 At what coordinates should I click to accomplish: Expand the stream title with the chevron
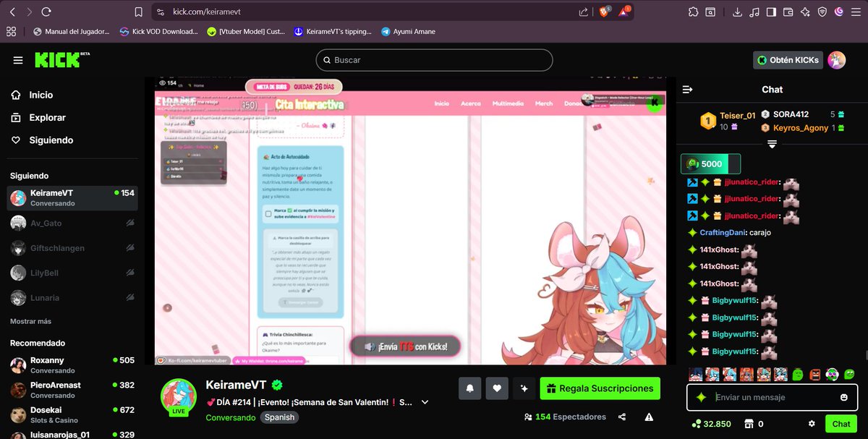(425, 402)
